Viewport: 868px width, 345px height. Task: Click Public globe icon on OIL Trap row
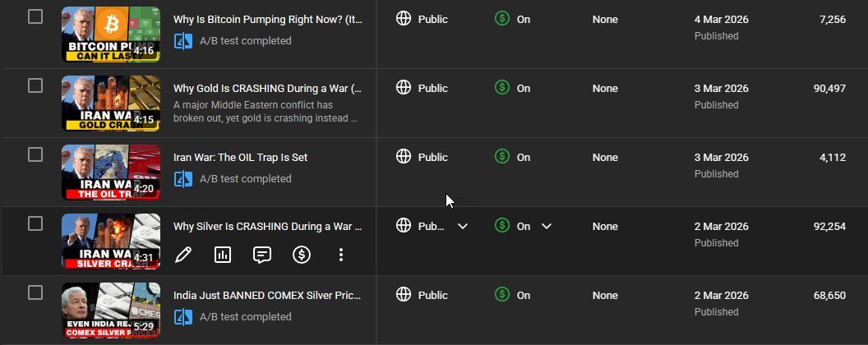click(404, 157)
